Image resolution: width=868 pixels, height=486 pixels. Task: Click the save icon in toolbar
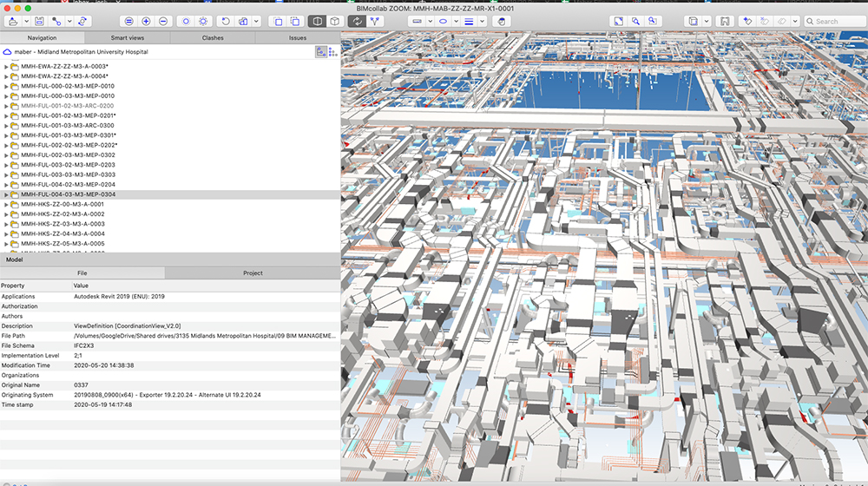pyautogui.click(x=38, y=21)
